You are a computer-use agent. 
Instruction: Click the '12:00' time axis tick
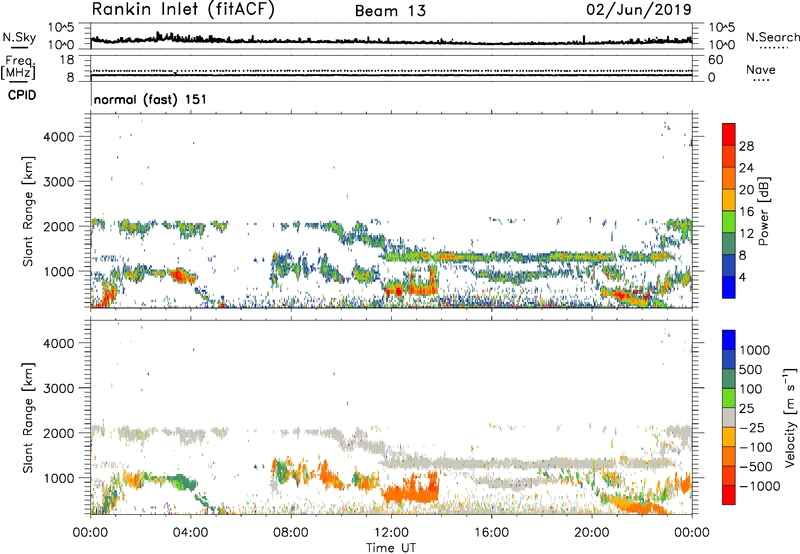[x=391, y=533]
